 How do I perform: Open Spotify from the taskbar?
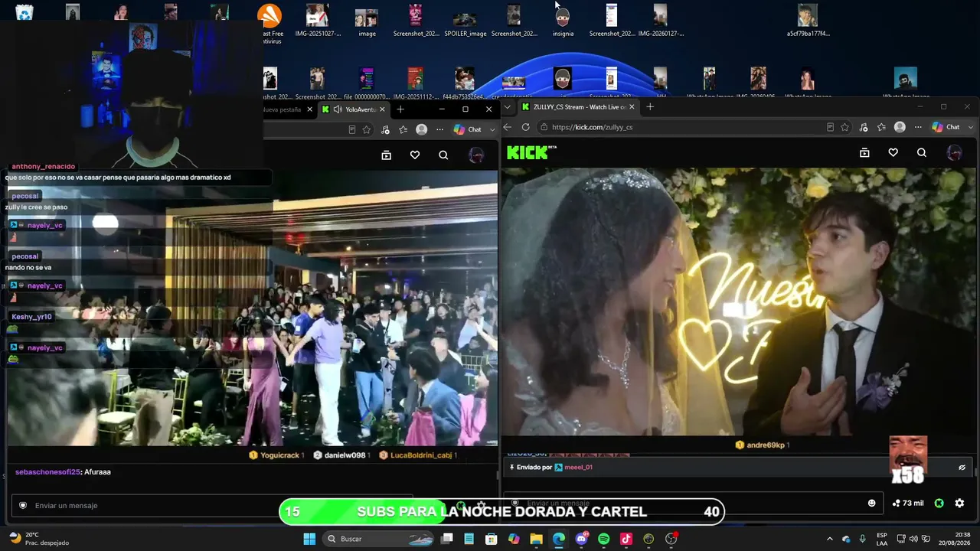point(603,539)
